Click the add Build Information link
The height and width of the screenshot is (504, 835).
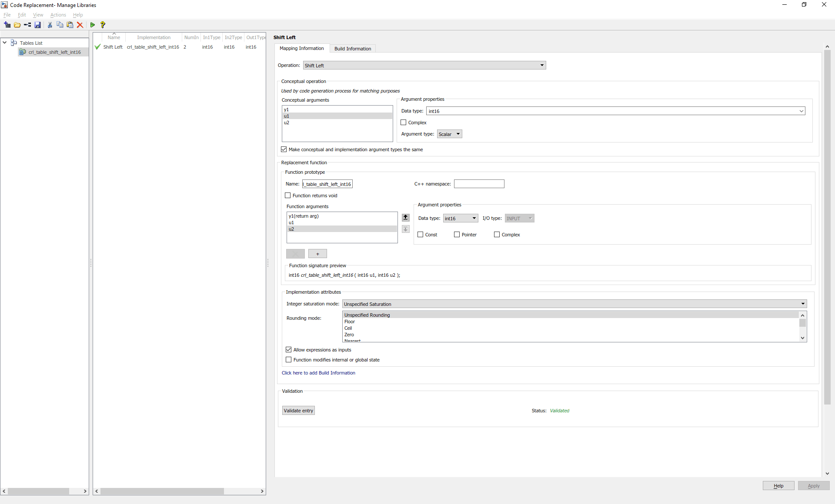pyautogui.click(x=318, y=373)
